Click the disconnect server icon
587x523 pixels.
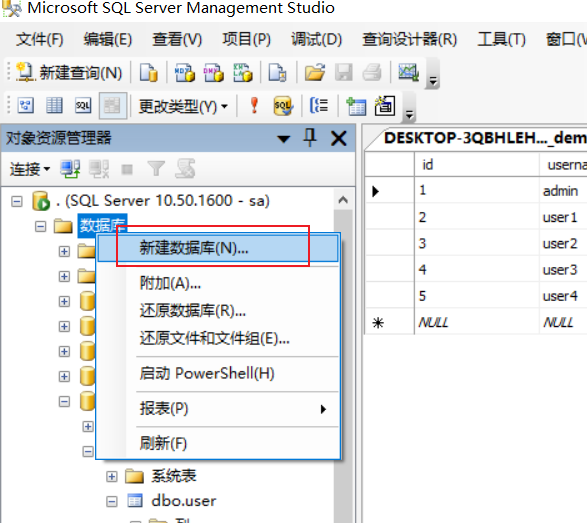pyautogui.click(x=99, y=169)
